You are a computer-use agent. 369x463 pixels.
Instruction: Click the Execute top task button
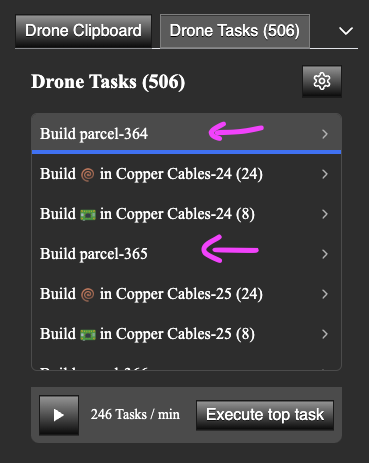tap(265, 415)
